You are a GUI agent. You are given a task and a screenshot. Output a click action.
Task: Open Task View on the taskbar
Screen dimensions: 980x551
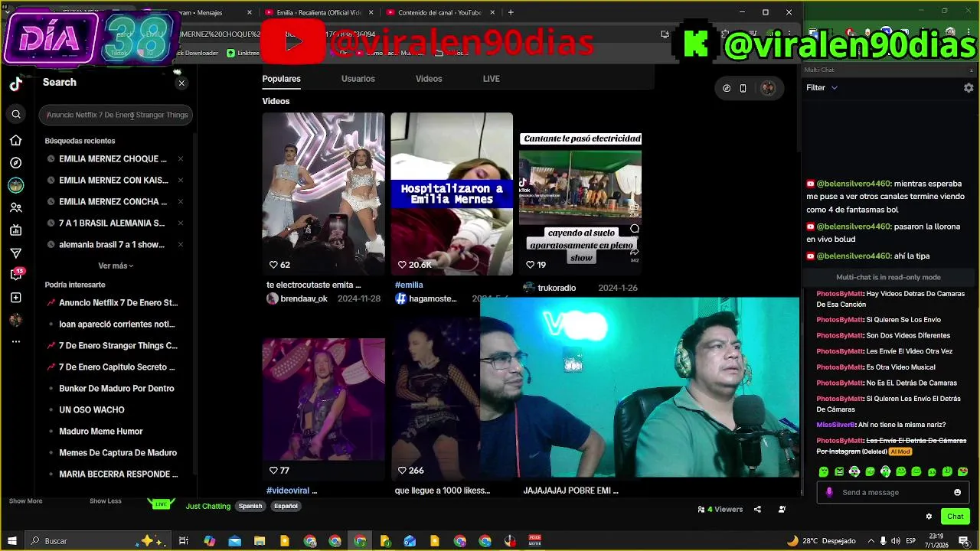pos(184,541)
